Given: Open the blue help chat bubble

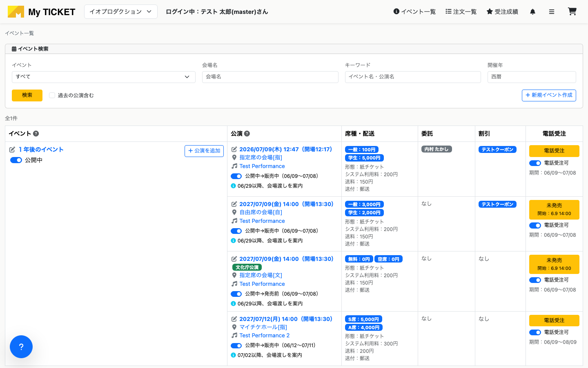Looking at the screenshot, I should tap(21, 347).
